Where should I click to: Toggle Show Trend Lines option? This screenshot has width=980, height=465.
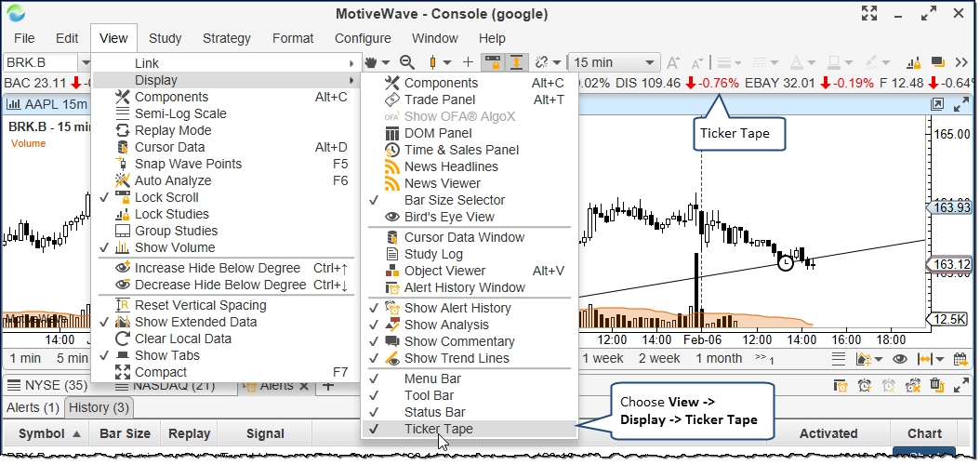[x=457, y=358]
